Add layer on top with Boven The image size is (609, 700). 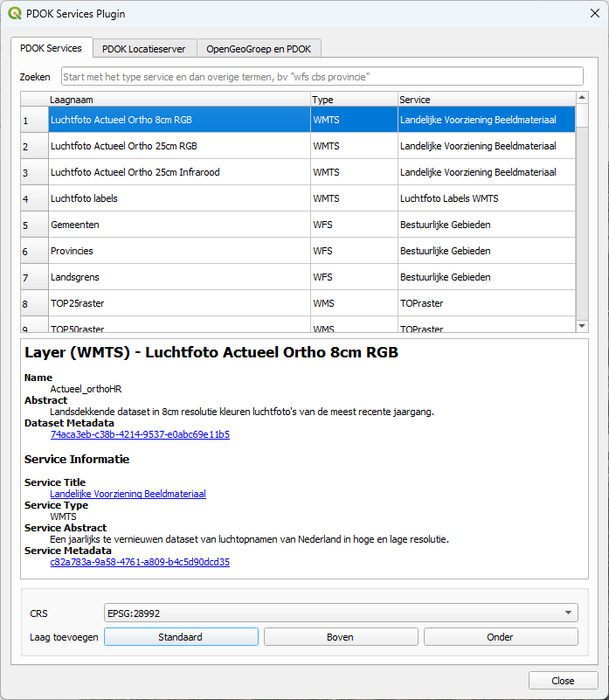point(341,636)
